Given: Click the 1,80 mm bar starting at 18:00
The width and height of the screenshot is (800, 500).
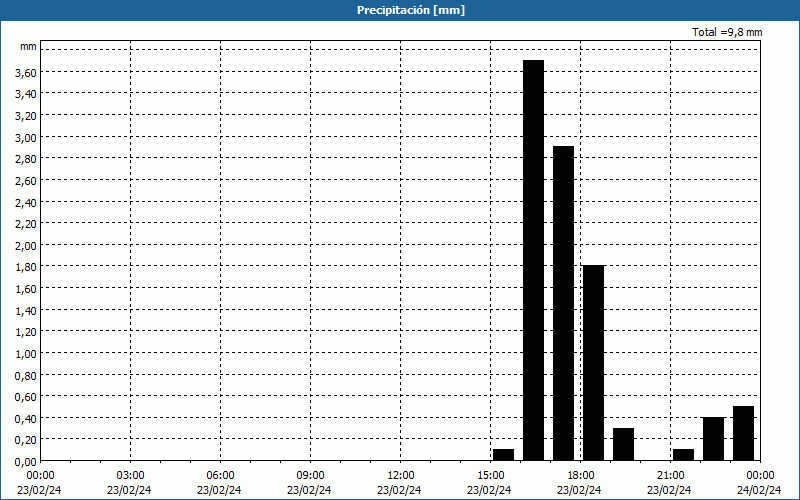Looking at the screenshot, I should point(593,362).
